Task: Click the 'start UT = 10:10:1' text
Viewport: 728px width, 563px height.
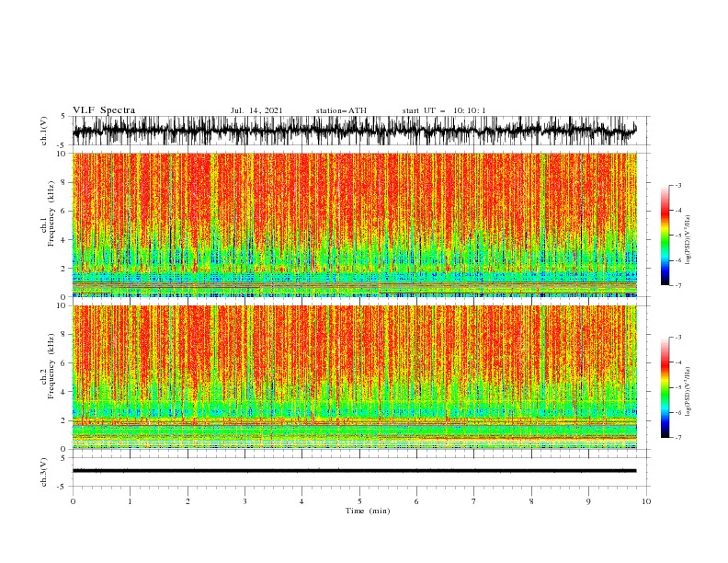Action: pyautogui.click(x=444, y=110)
